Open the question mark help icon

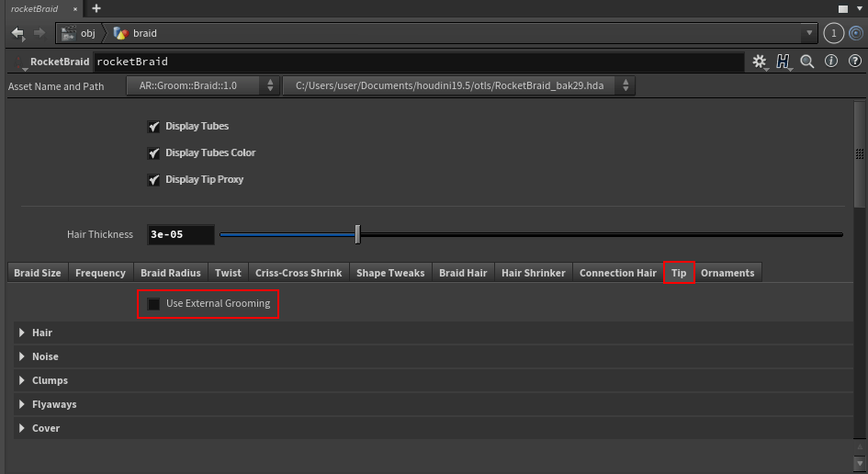[855, 61]
